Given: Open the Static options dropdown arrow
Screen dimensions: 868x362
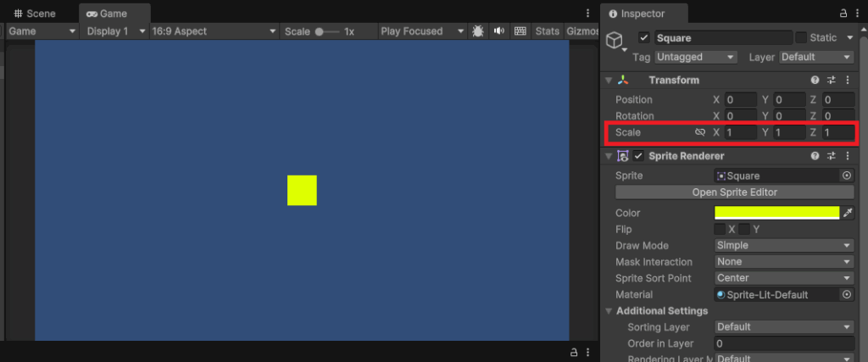Looking at the screenshot, I should tap(849, 37).
